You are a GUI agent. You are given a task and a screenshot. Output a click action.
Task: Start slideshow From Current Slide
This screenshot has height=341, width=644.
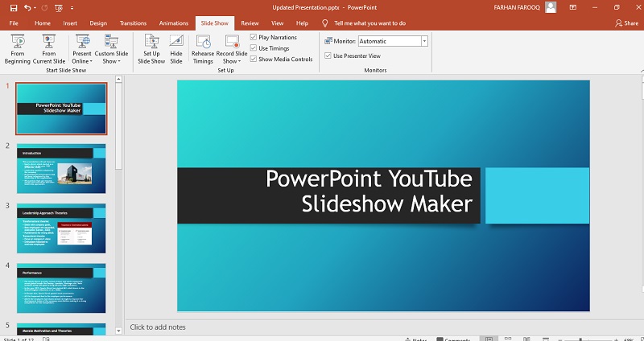point(49,49)
